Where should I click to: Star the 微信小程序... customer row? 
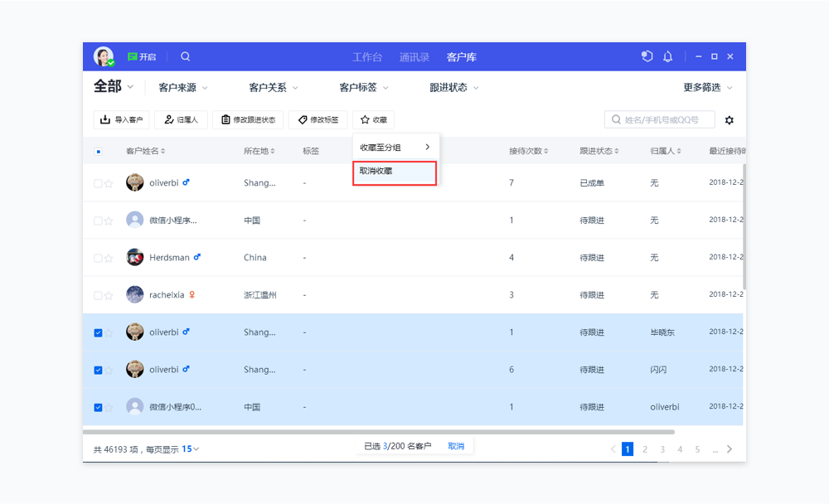[x=109, y=220]
